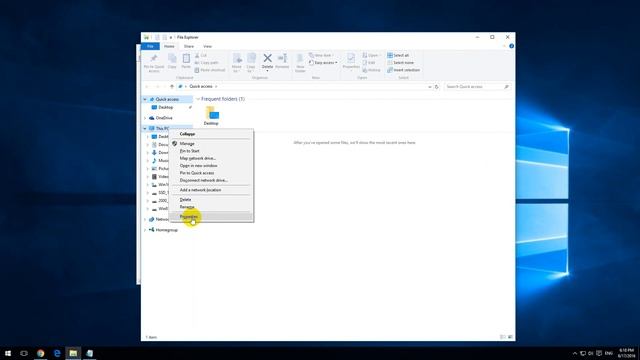Click the ribbon Edit command
Screen dimensions: 640x360
(369, 63)
